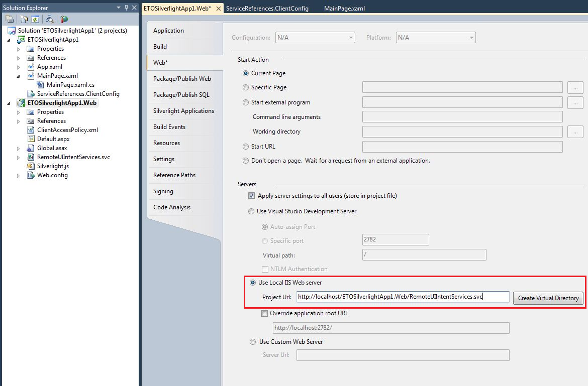Click Properties folder icon under ETOSilverlightApp1.Web
Image resolution: width=588 pixels, height=386 pixels.
(31, 112)
